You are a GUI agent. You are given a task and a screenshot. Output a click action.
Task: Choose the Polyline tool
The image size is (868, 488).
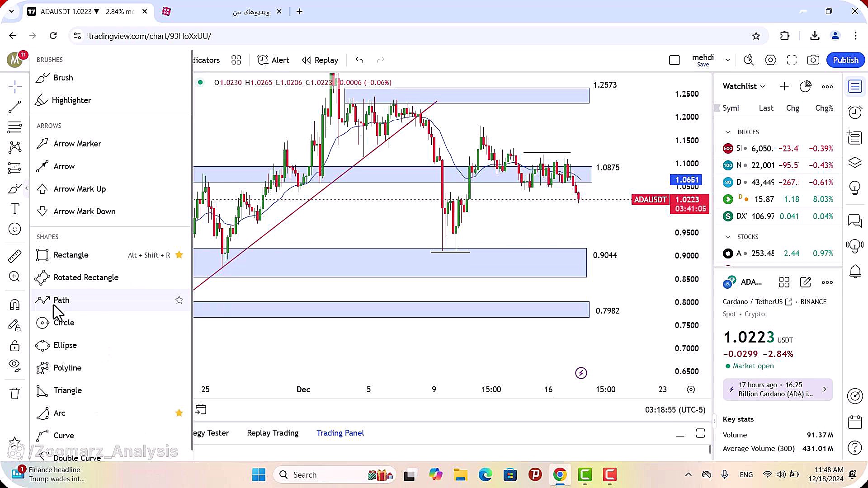111,368
